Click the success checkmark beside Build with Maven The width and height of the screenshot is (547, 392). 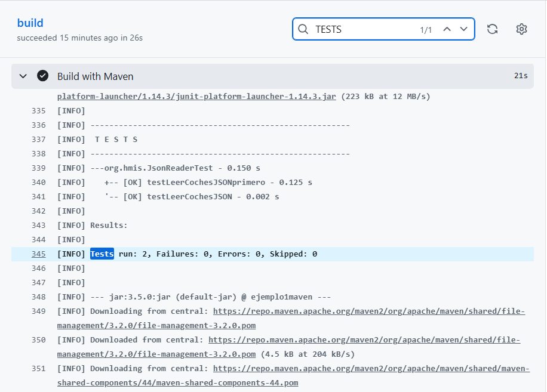pos(42,76)
